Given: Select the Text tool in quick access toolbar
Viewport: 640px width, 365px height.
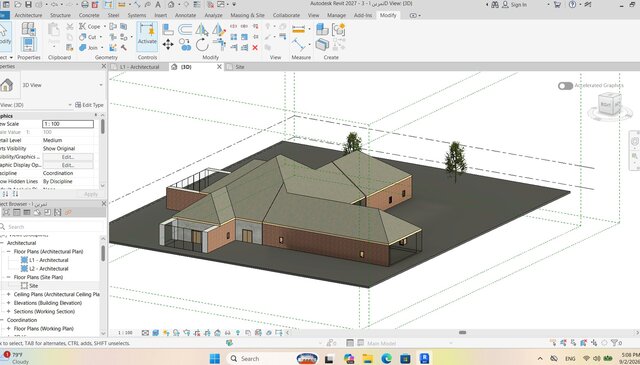Looking at the screenshot, I should (x=158, y=4).
